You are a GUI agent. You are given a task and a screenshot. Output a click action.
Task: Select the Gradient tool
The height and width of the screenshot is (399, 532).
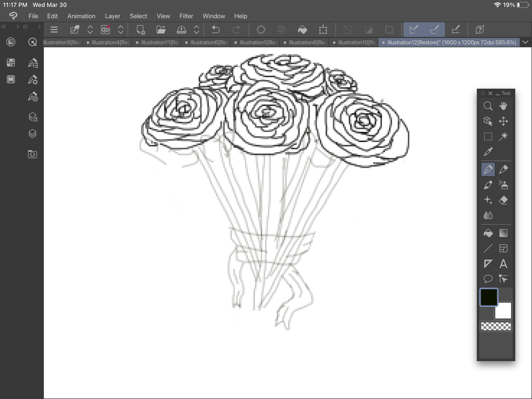(503, 233)
